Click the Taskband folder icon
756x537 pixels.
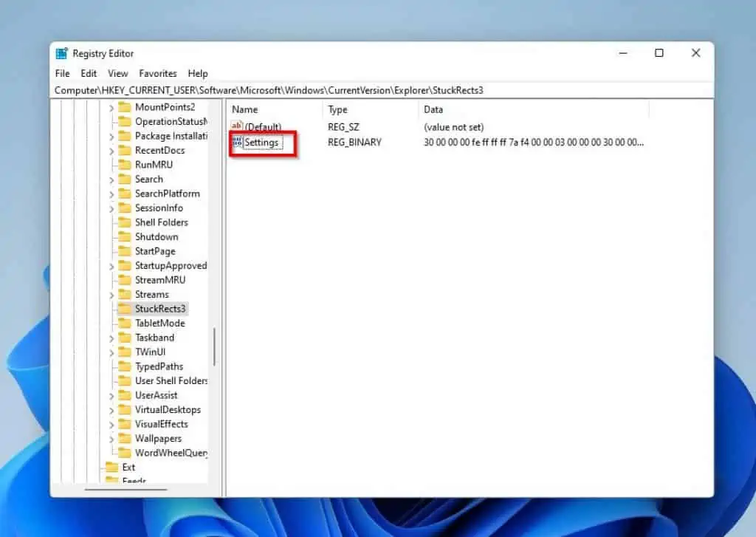tap(123, 338)
